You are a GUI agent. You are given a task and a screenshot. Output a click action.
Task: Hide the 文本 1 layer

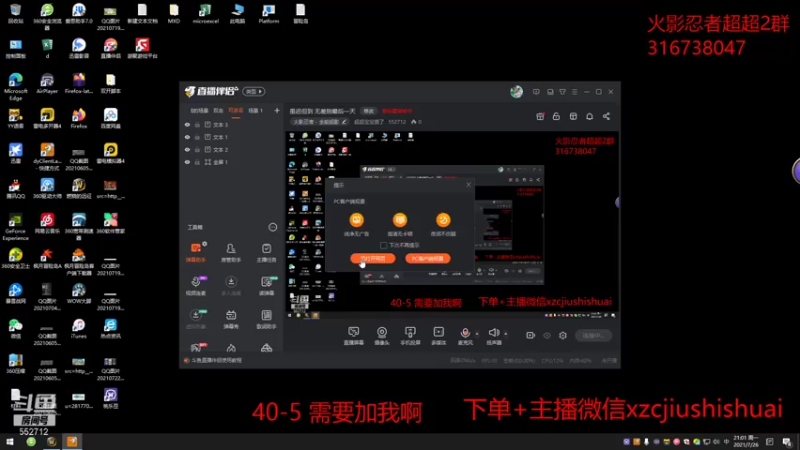(187, 137)
